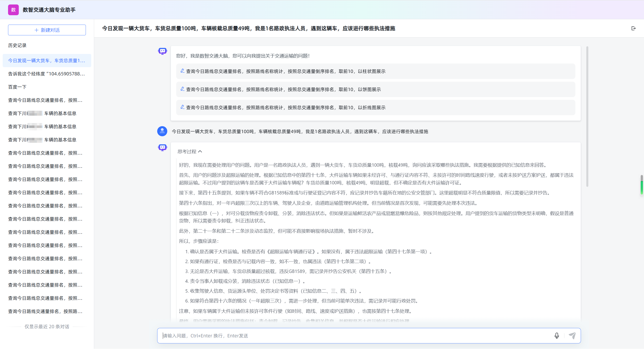Select suggested query ending with 以饼图展示
The width and height of the screenshot is (644, 349).
coord(283,89)
